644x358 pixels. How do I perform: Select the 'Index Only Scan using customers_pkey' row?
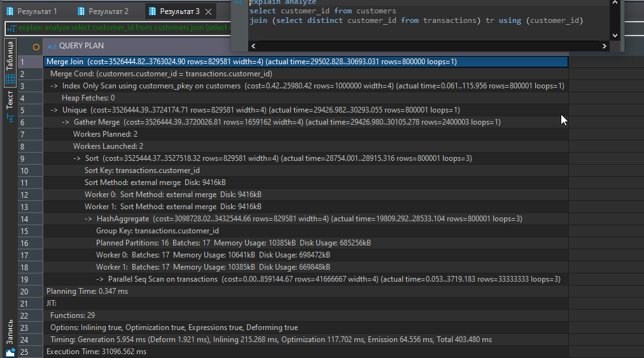point(305,86)
